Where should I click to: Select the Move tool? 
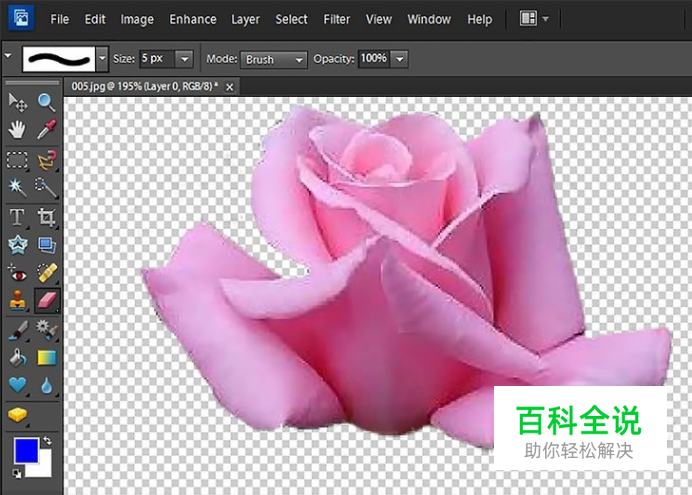[18, 102]
